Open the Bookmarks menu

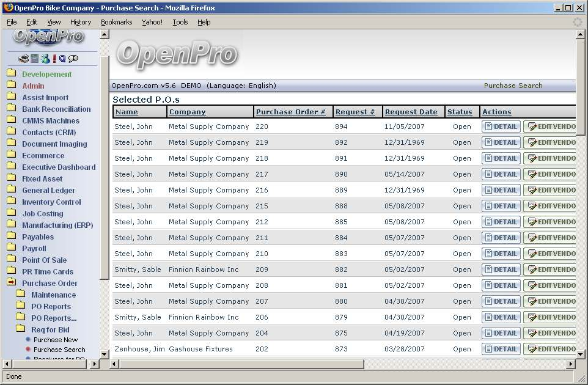(116, 22)
